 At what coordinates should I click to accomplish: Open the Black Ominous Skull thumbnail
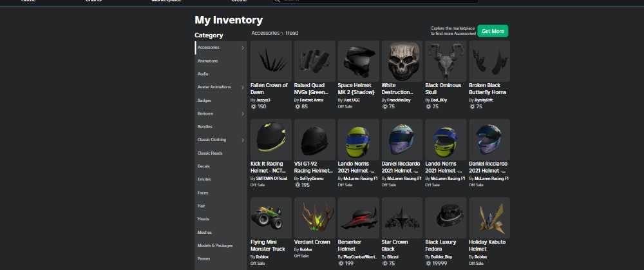pos(446,61)
